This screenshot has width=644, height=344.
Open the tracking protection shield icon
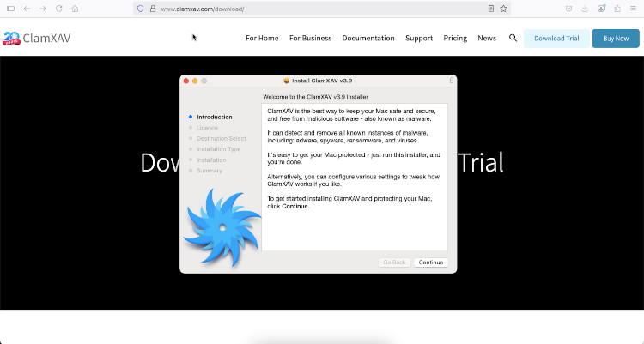coord(141,9)
